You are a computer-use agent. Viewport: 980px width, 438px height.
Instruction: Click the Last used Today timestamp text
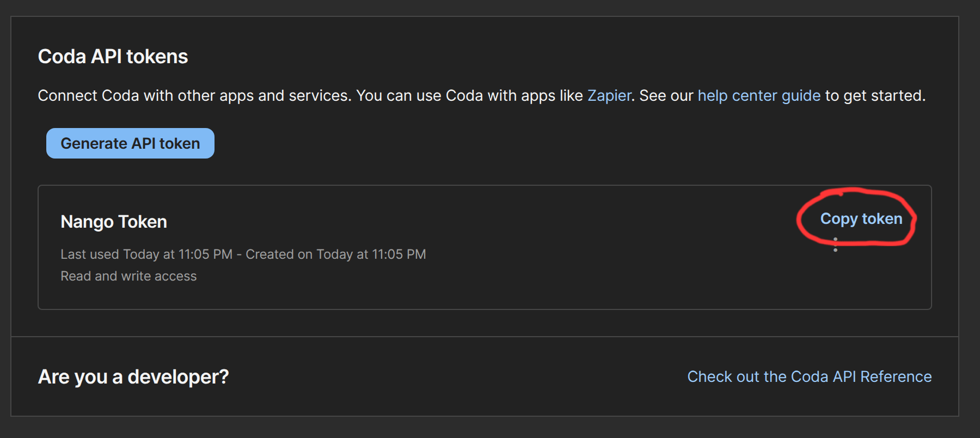click(x=146, y=254)
